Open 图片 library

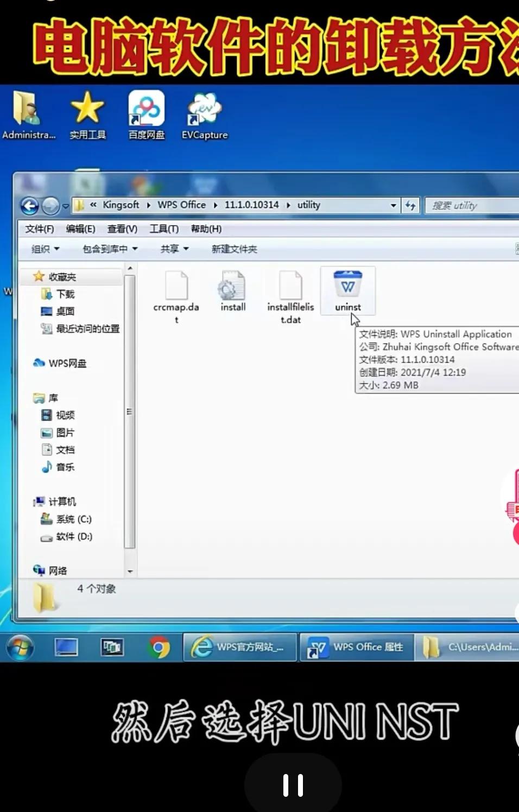coord(58,433)
